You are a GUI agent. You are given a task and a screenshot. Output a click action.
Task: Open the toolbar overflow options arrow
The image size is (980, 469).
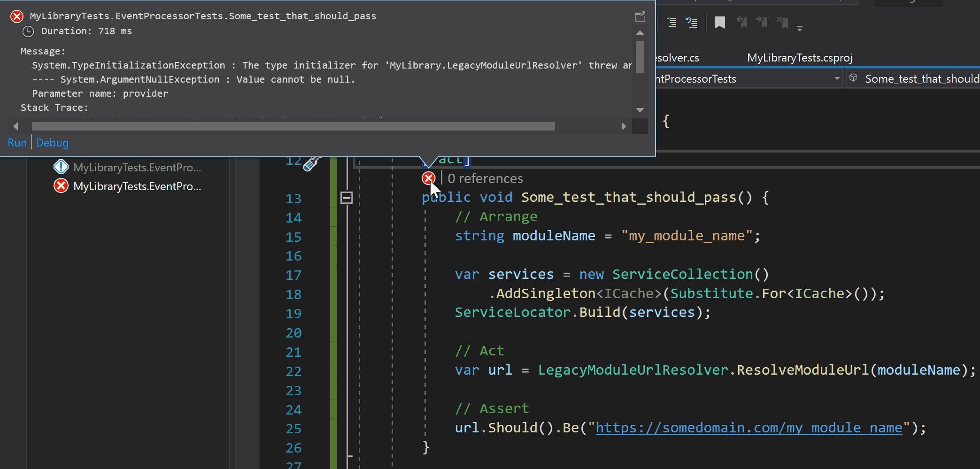[800, 29]
